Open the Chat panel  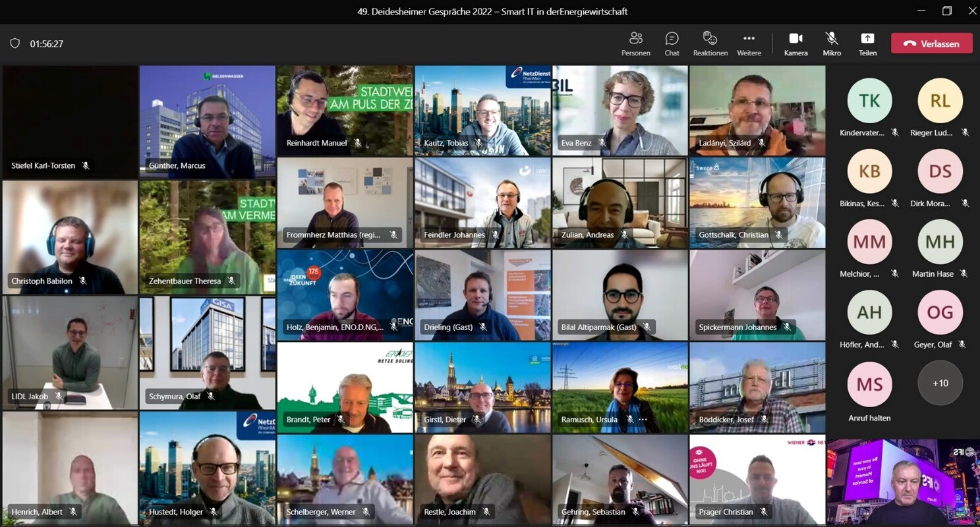(672, 43)
